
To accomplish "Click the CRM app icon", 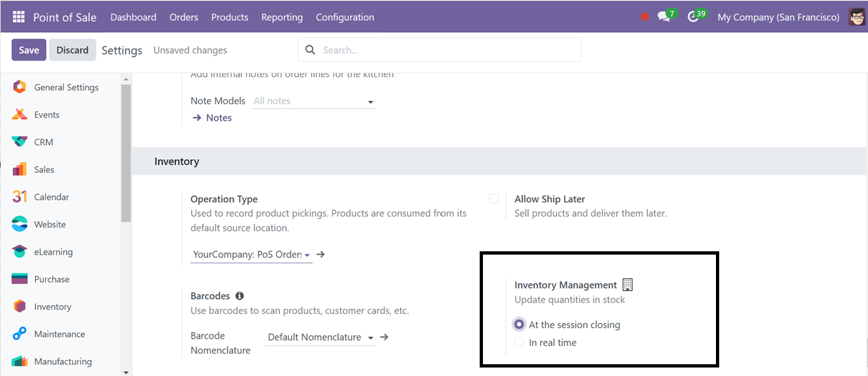I will coord(20,142).
